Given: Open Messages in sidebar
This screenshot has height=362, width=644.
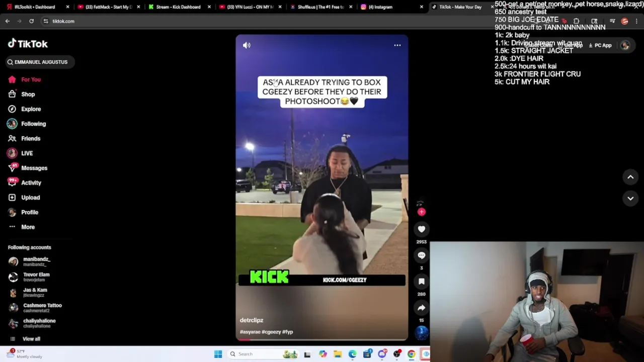Looking at the screenshot, I should point(28,168).
